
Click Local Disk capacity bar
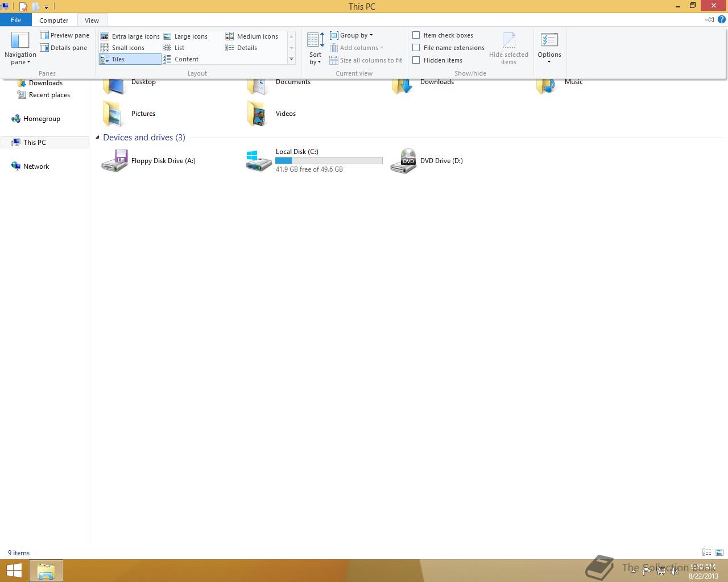(x=329, y=161)
